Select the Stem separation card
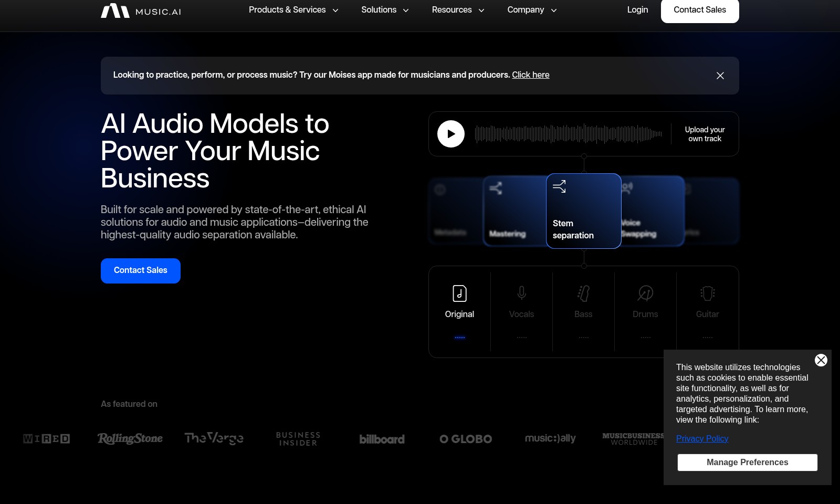This screenshot has width=840, height=504. pos(584,211)
